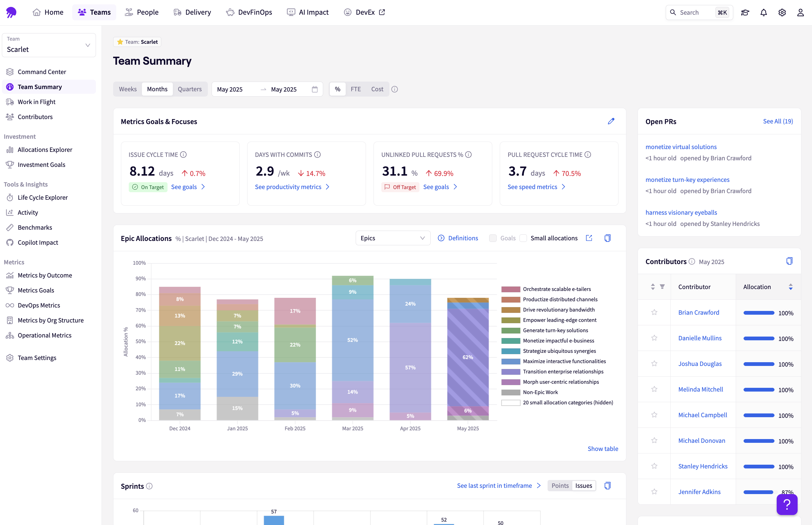812x525 pixels.
Task: Open the DevFinOps tab
Action: tap(249, 12)
